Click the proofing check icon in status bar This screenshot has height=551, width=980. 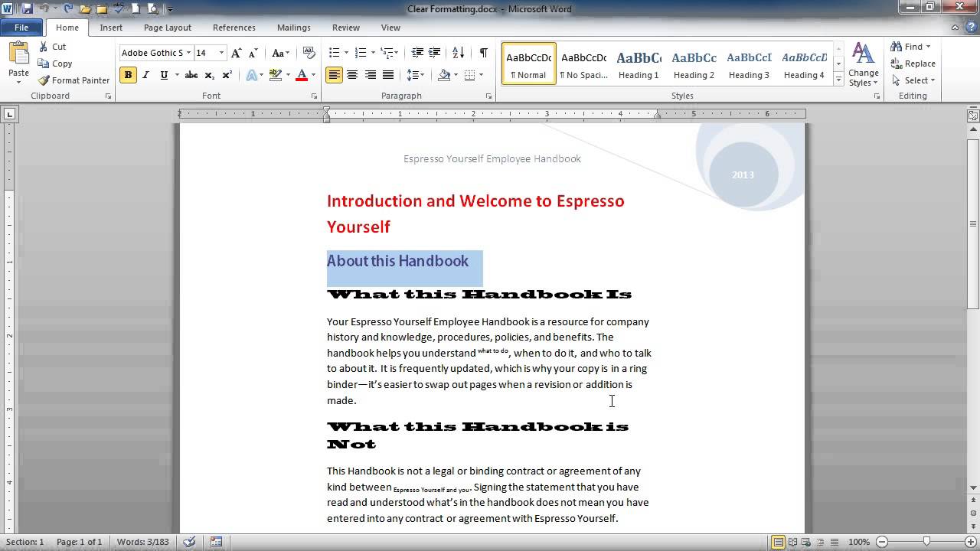tap(189, 542)
